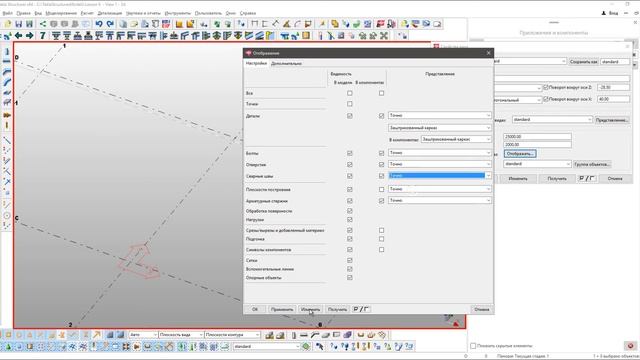This screenshot has width=640, height=360.
Task: Click the Отображение dialog title icon
Action: click(x=248, y=53)
